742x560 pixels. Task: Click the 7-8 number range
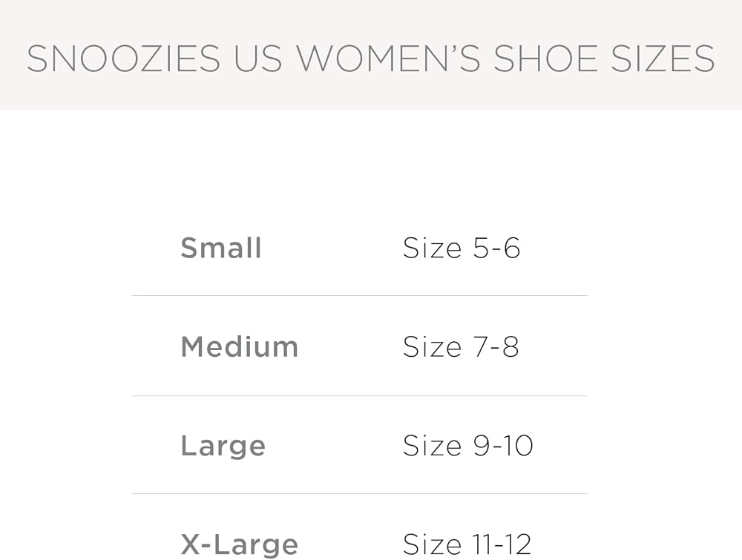coord(496,347)
